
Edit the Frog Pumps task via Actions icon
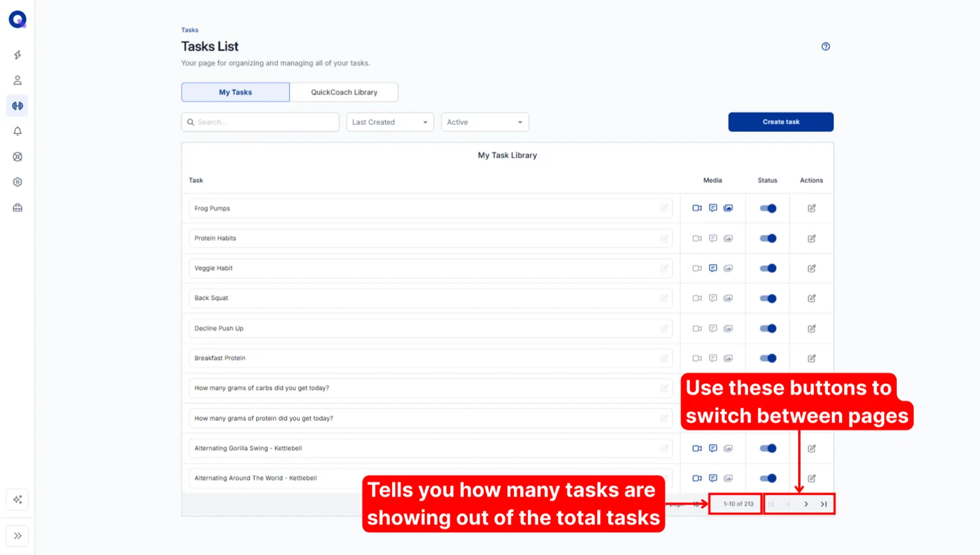click(x=812, y=208)
